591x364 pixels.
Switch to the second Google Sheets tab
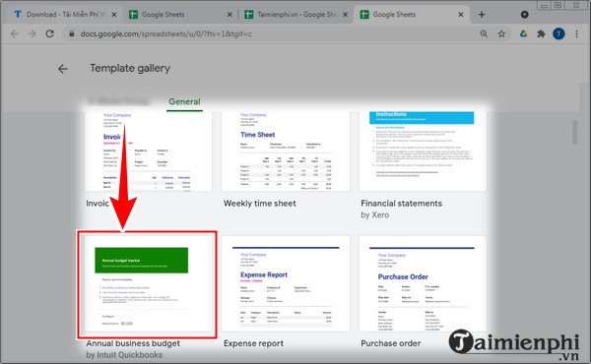click(180, 15)
